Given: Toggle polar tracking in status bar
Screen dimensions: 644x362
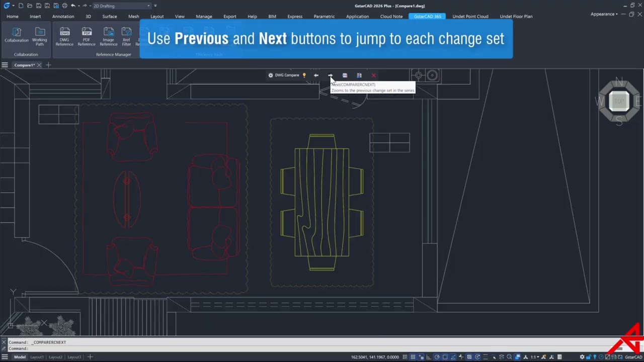Looking at the screenshot, I should [x=437, y=357].
